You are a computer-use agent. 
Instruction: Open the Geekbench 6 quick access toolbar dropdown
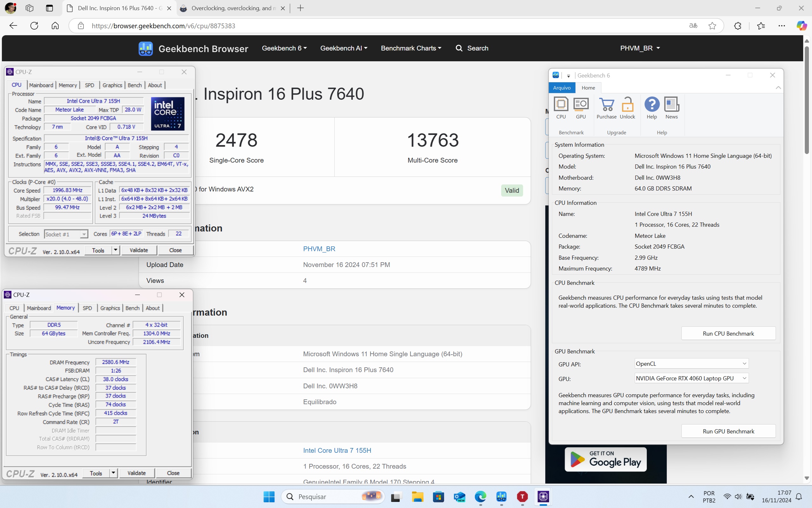pyautogui.click(x=568, y=76)
